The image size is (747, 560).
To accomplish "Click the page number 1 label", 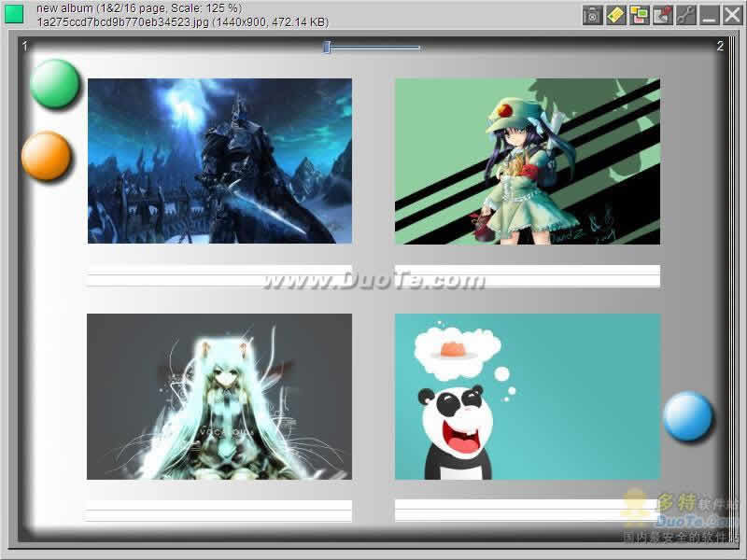I will point(25,46).
